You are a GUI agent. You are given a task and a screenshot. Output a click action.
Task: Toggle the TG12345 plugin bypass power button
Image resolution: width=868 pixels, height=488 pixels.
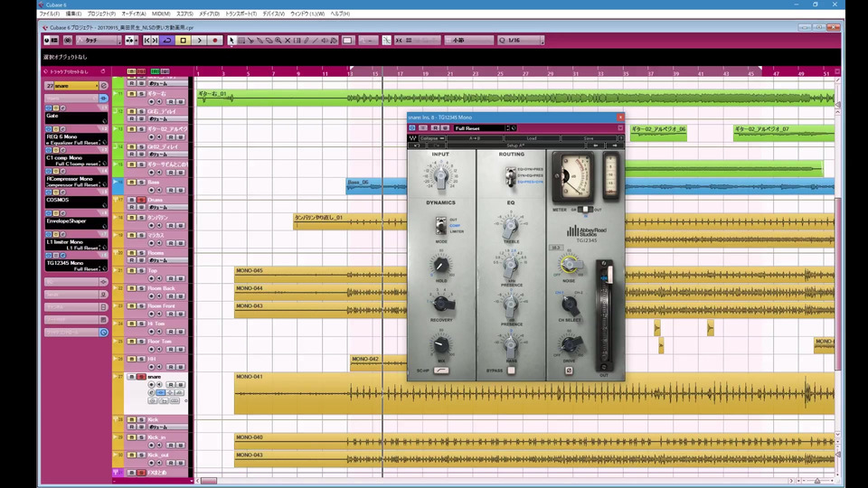(412, 128)
